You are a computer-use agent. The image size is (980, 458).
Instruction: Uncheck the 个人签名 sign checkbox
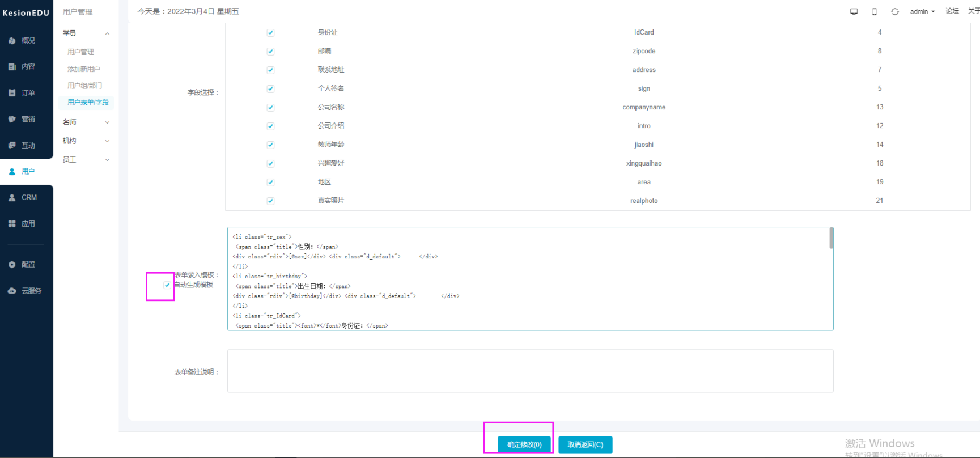pyautogui.click(x=270, y=89)
